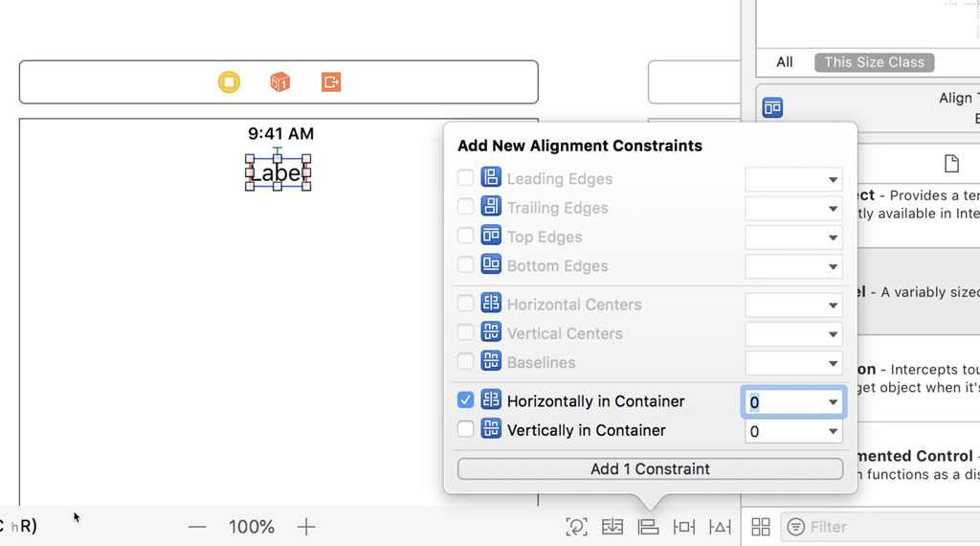Click the Update Frames icon

576,527
